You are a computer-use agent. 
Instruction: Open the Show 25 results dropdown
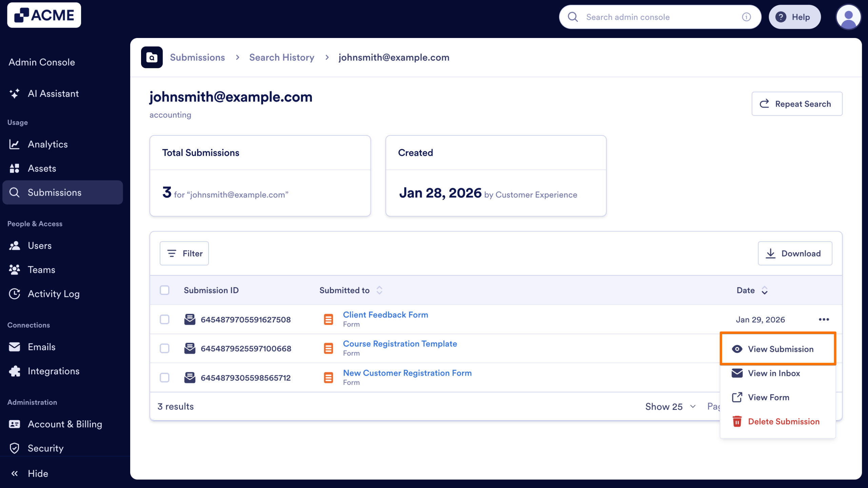click(669, 406)
